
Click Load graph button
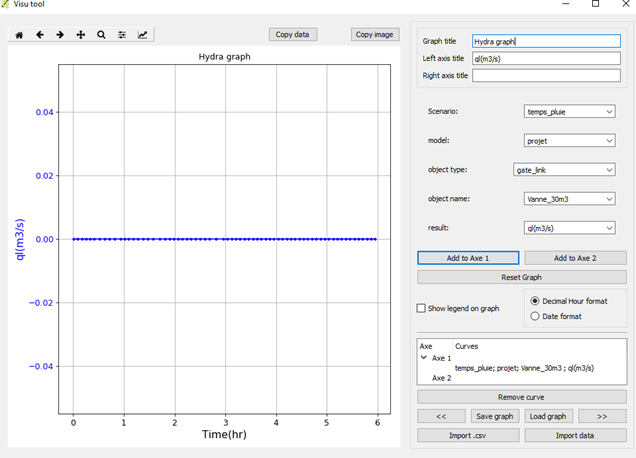click(548, 416)
